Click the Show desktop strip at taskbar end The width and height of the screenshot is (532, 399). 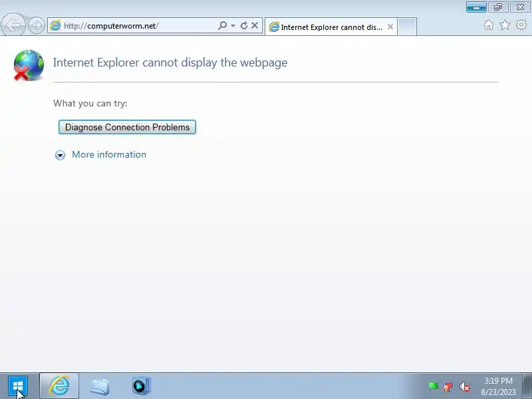point(527,386)
